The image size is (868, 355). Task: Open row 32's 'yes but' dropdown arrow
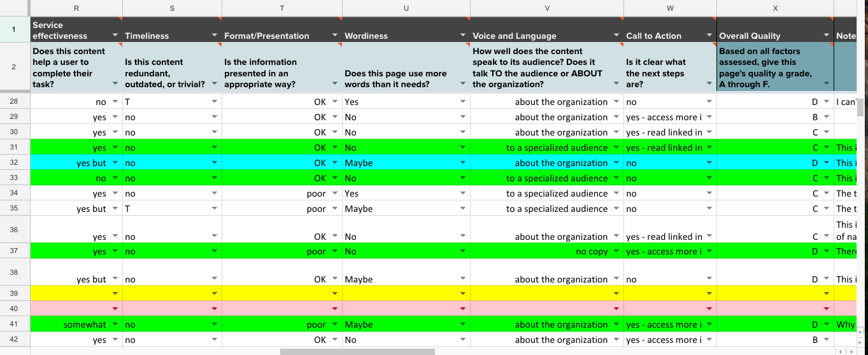click(115, 163)
